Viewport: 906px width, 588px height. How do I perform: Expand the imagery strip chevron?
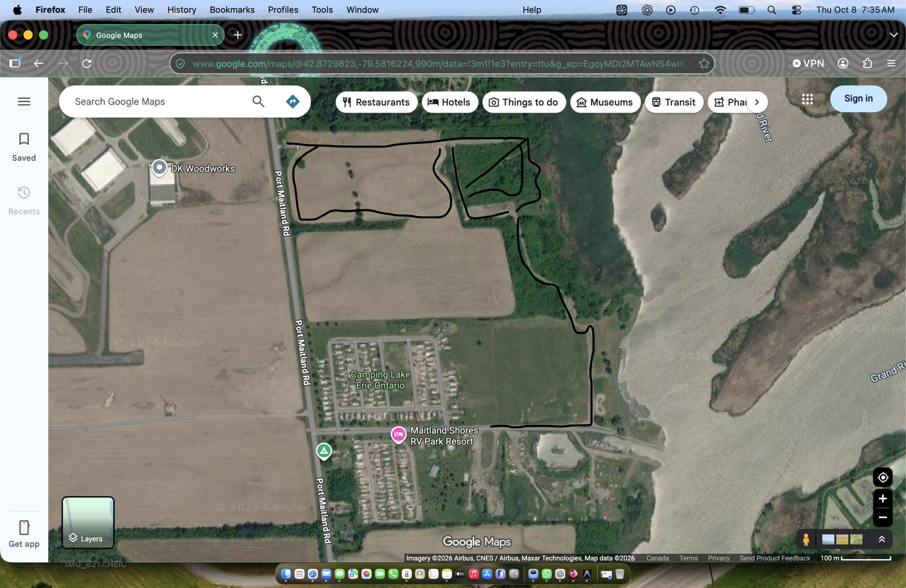point(882,539)
